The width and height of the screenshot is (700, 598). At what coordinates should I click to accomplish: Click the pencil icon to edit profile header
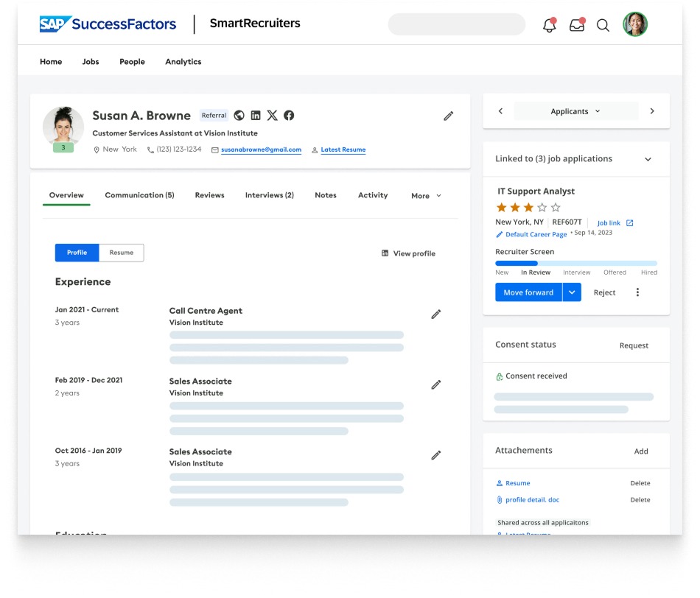pyautogui.click(x=449, y=116)
